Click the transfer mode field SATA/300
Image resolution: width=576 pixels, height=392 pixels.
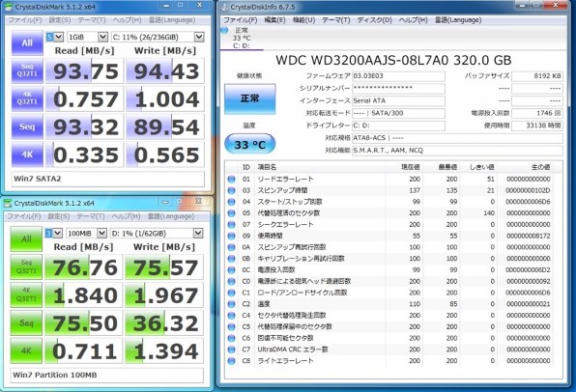(x=398, y=113)
